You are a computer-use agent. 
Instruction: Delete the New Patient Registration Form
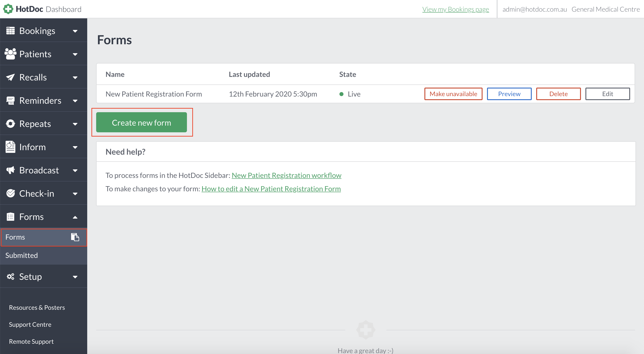[558, 94]
